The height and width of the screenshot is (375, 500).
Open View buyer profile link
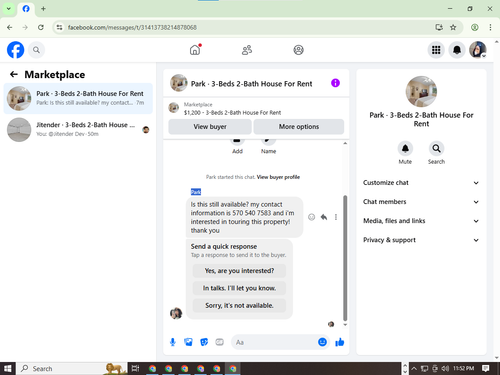tap(278, 177)
